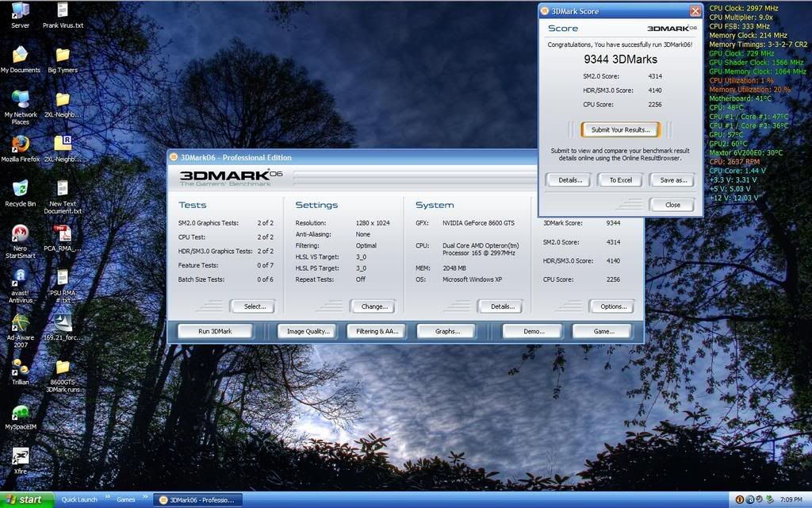Open New Text Document.txt on the desktop
Screen dimensions: 812x508
[x=63, y=188]
